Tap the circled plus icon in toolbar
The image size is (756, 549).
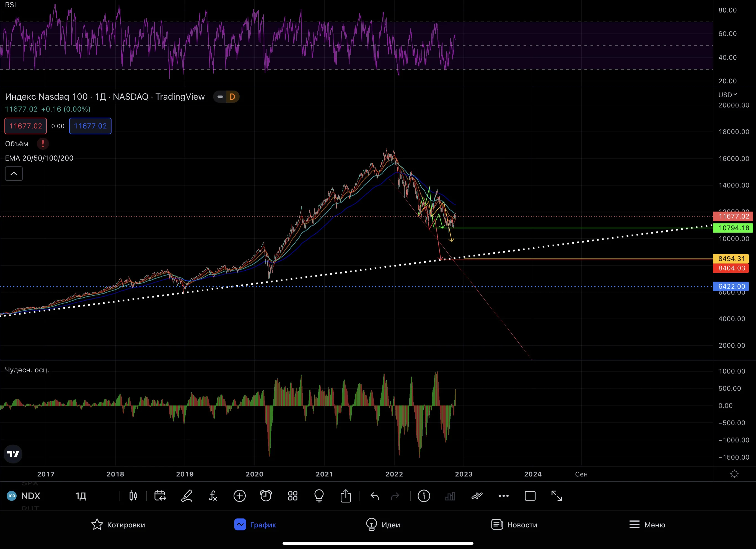240,496
